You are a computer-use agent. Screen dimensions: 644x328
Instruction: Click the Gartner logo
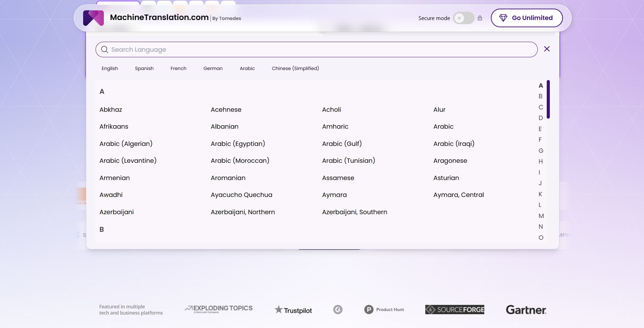(526, 310)
